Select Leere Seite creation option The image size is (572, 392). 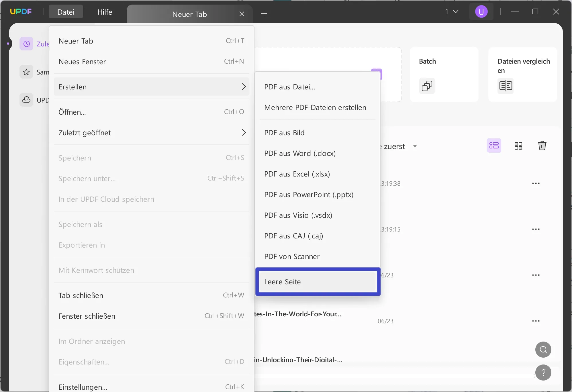click(x=317, y=282)
